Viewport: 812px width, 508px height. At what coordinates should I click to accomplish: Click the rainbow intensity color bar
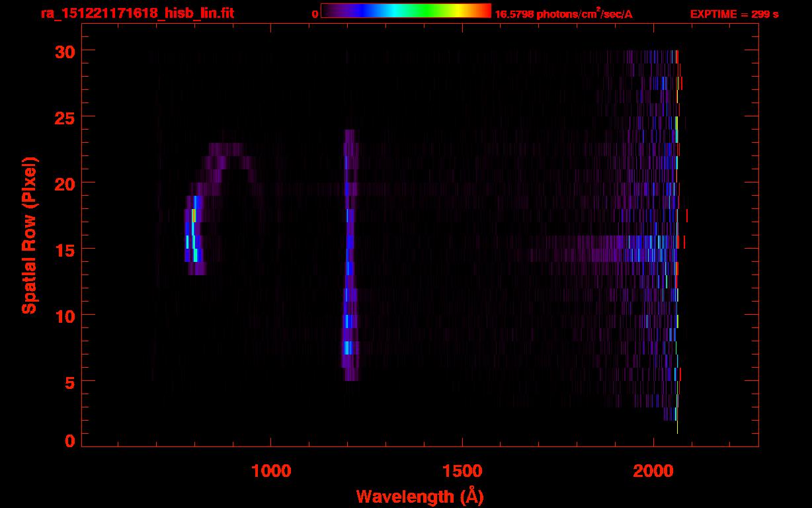point(406,11)
